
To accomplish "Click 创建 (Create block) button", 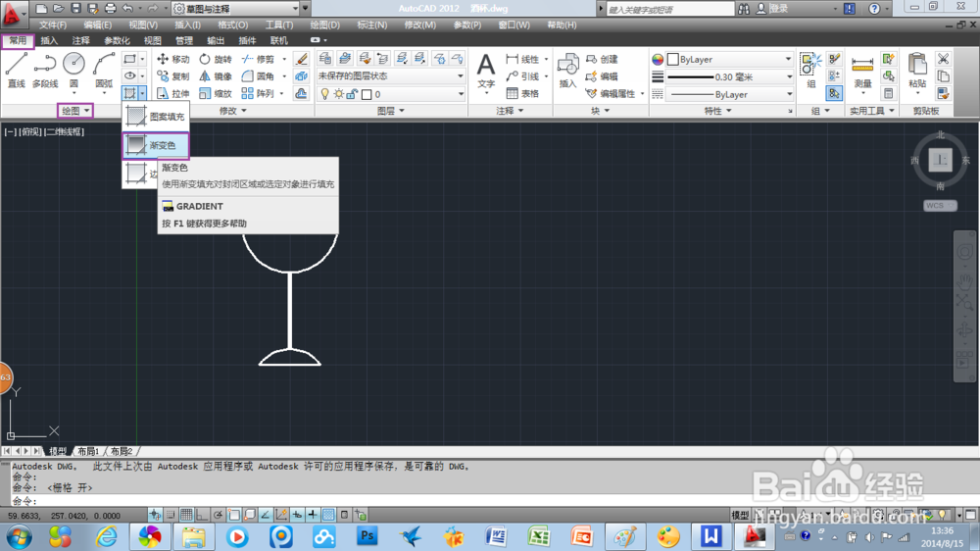I will [602, 59].
